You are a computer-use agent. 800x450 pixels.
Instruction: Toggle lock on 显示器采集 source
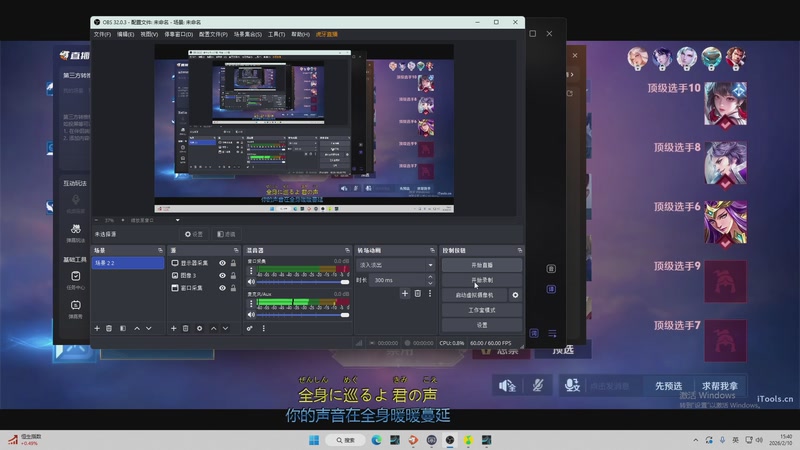pyautogui.click(x=233, y=263)
